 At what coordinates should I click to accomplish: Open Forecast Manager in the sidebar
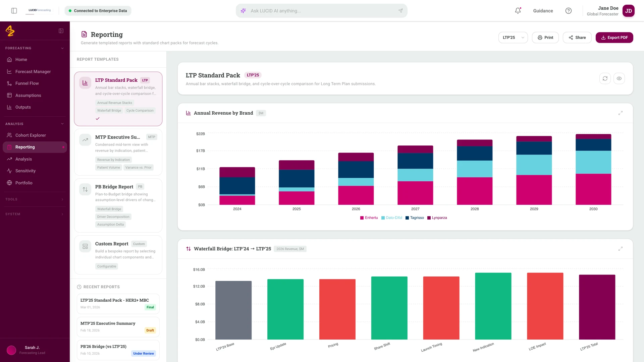click(x=35, y=71)
